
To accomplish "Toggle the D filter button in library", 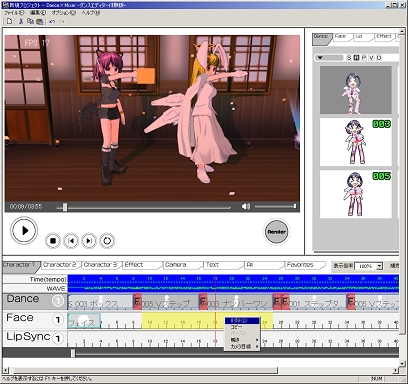I will pos(379,58).
